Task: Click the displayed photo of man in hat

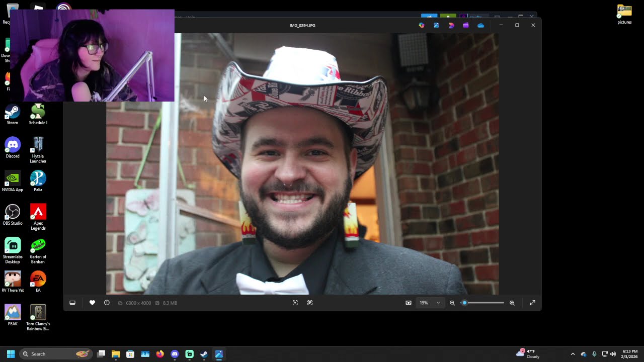Action: pyautogui.click(x=302, y=164)
